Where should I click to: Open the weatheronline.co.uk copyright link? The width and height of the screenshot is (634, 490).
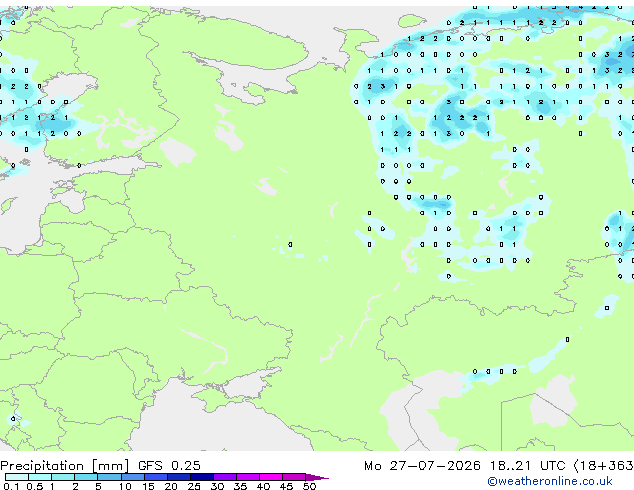(x=550, y=481)
